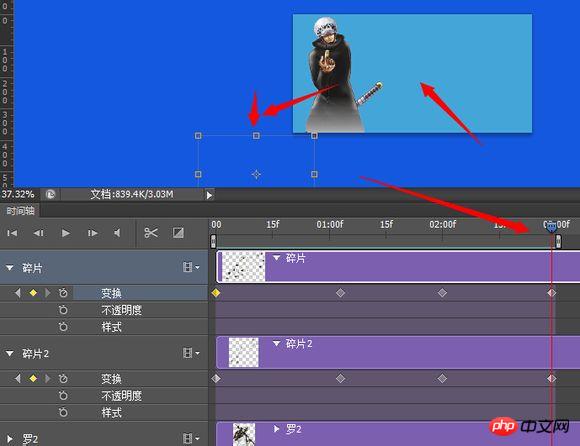This screenshot has width=580, height=446.
Task: Expand the 罗2 track group
Action: coord(10,439)
